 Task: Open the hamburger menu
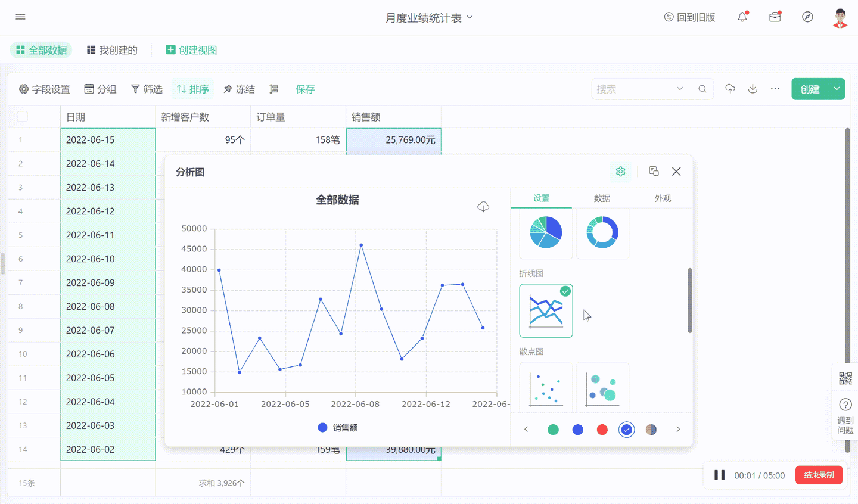[x=20, y=17]
